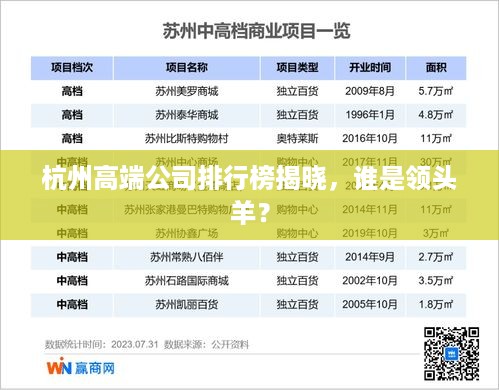The image size is (499, 390).
Task: Click the 苏州常熟八佰伴 cell
Action: pos(187,257)
